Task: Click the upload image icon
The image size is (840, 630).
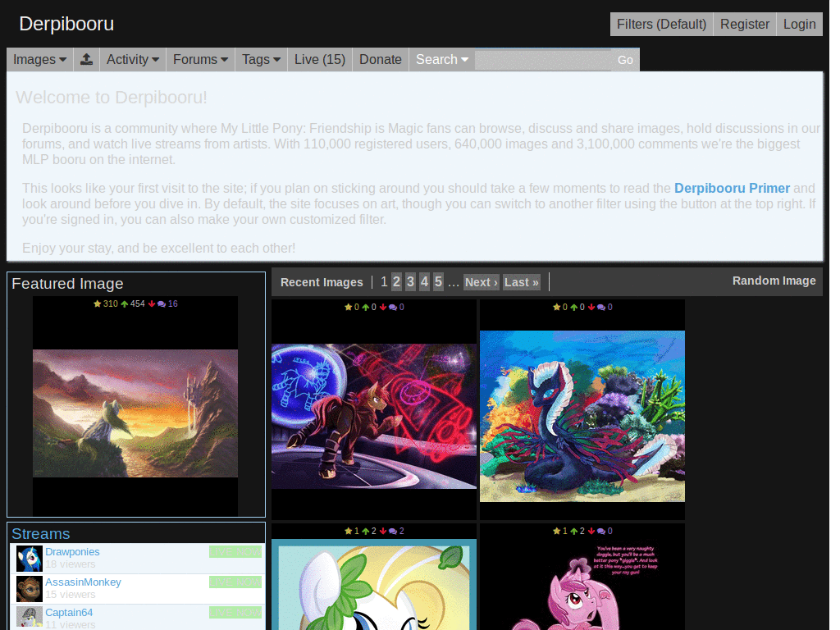Action: click(x=86, y=59)
